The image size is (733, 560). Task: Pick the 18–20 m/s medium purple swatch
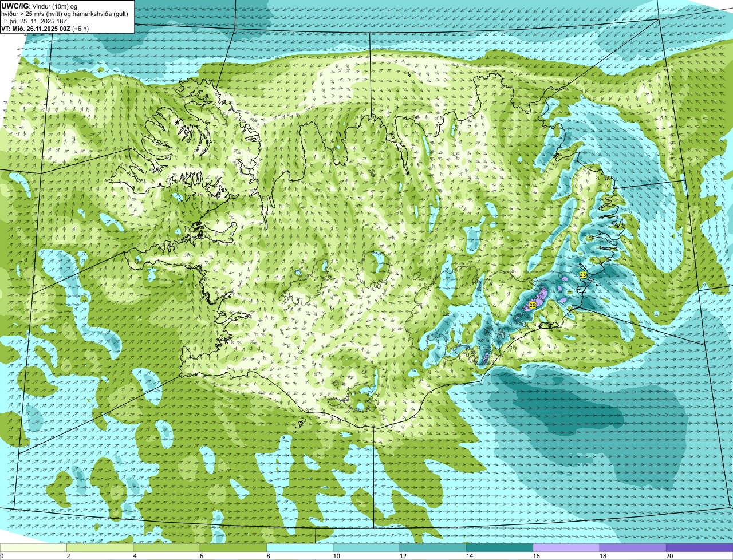(x=633, y=548)
